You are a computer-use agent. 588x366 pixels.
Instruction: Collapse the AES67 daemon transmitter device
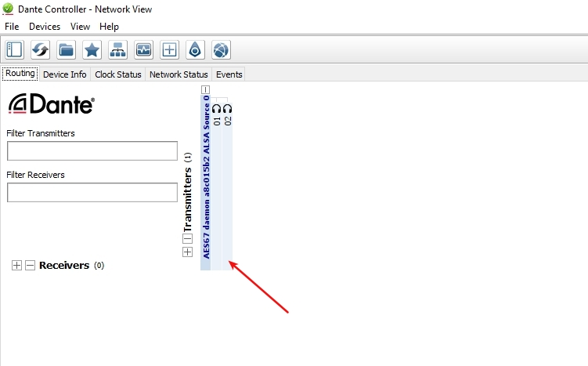(x=205, y=90)
